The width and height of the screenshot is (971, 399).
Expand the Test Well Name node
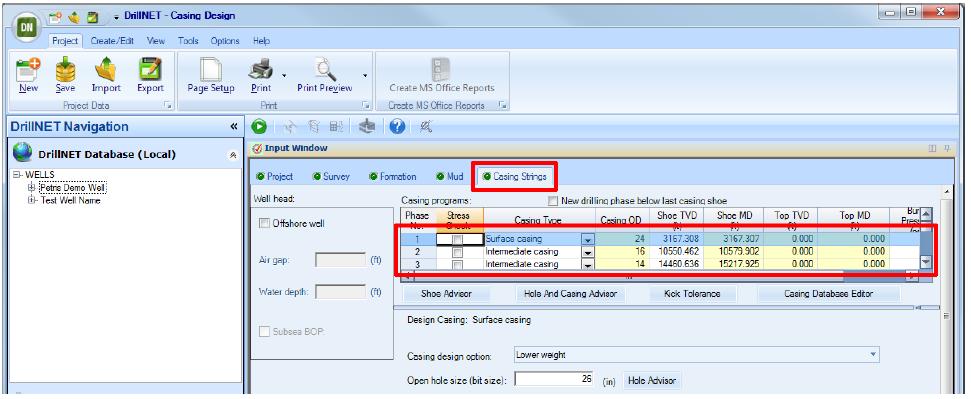coord(32,200)
